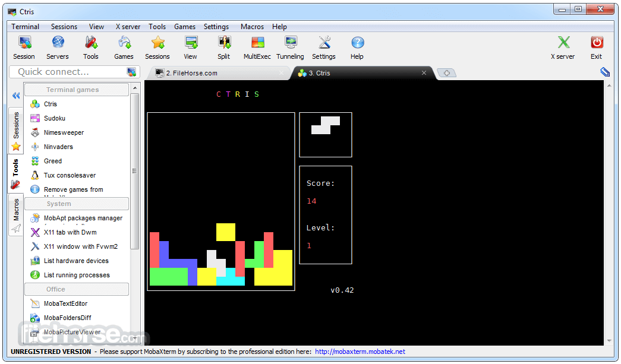Image resolution: width=621 pixels, height=364 pixels.
Task: Click icon inside Quick connect box
Action: [x=131, y=72]
